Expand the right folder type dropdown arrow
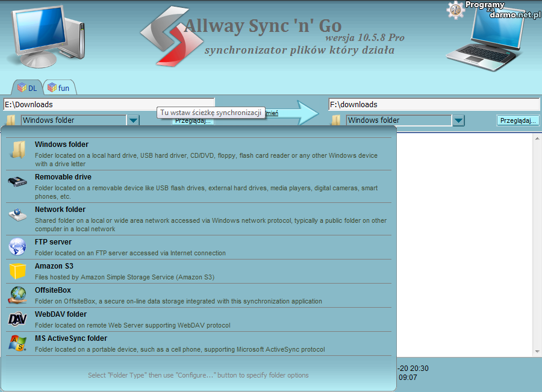This screenshot has width=542, height=392. point(458,120)
